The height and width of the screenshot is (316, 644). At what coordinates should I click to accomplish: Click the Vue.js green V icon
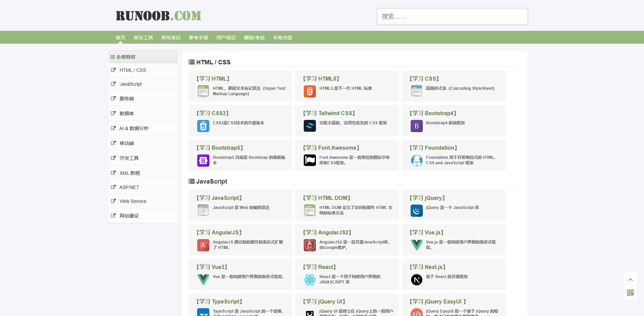point(416,245)
